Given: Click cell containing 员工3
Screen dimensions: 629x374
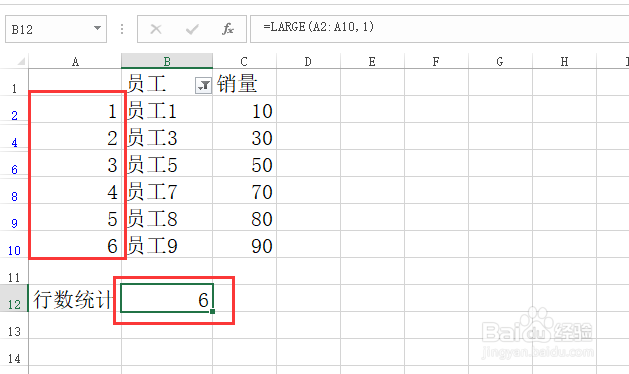Looking at the screenshot, I should (167, 136).
